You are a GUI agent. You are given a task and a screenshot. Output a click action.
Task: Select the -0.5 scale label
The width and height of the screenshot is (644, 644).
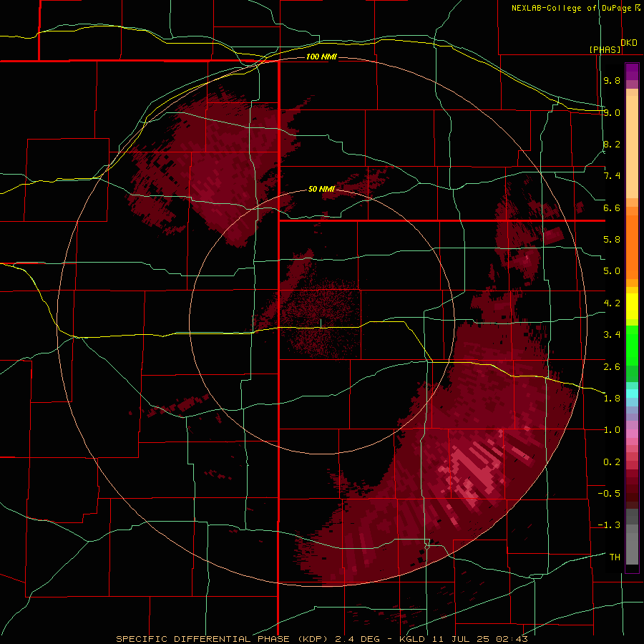609,493
